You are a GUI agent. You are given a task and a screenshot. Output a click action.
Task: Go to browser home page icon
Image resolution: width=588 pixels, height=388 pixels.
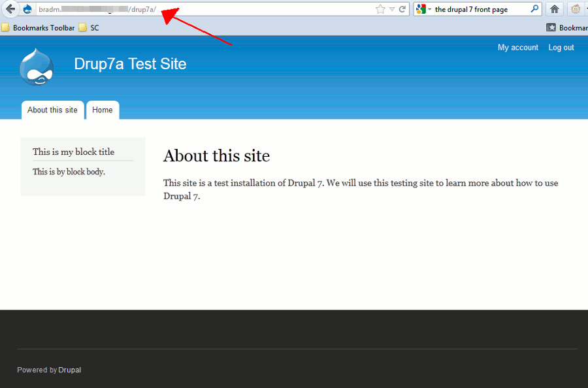coord(554,9)
